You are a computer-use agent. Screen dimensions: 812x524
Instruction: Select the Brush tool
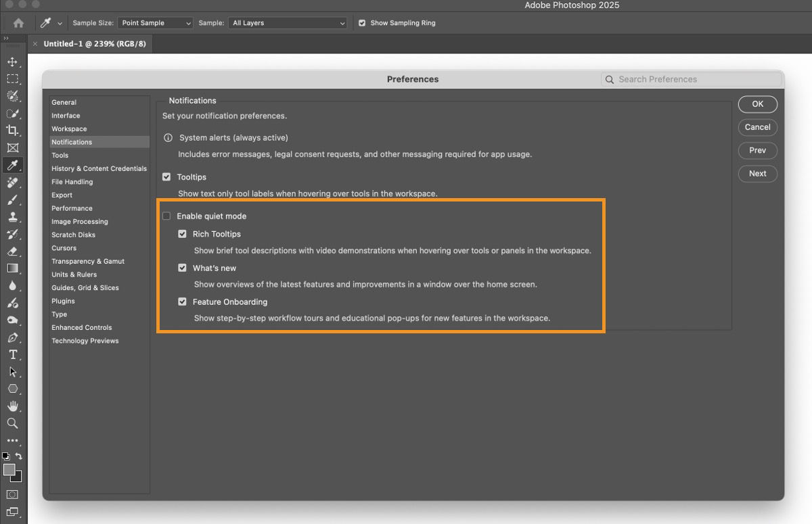[x=13, y=199]
